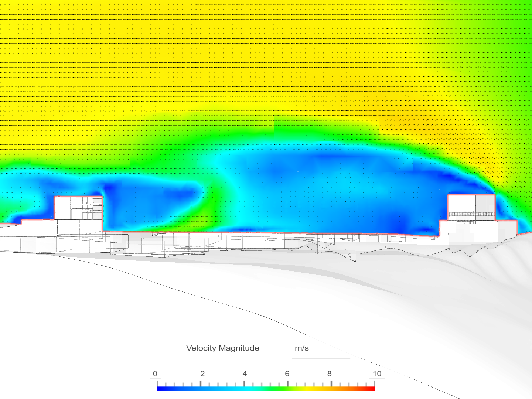532x399 pixels.
Task: Pick the right tower block in the section
Action: [471, 208]
